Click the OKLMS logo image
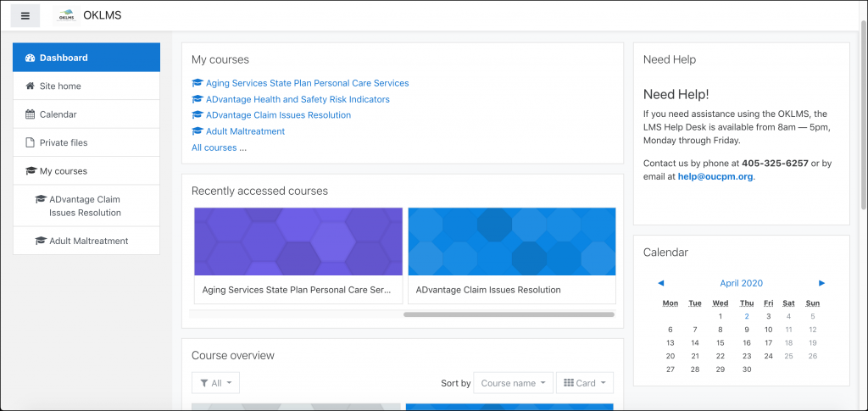 [66, 15]
